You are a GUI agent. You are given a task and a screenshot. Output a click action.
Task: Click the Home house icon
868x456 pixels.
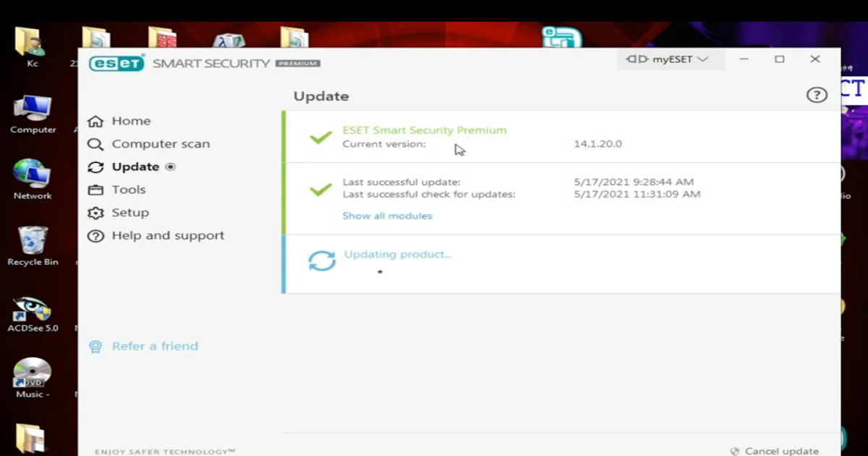[95, 121]
